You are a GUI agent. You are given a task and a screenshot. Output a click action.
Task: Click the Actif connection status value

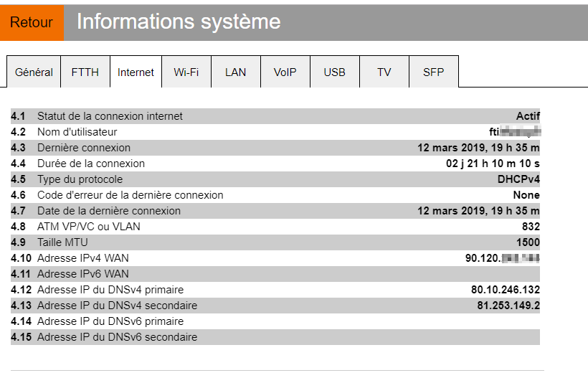point(528,116)
